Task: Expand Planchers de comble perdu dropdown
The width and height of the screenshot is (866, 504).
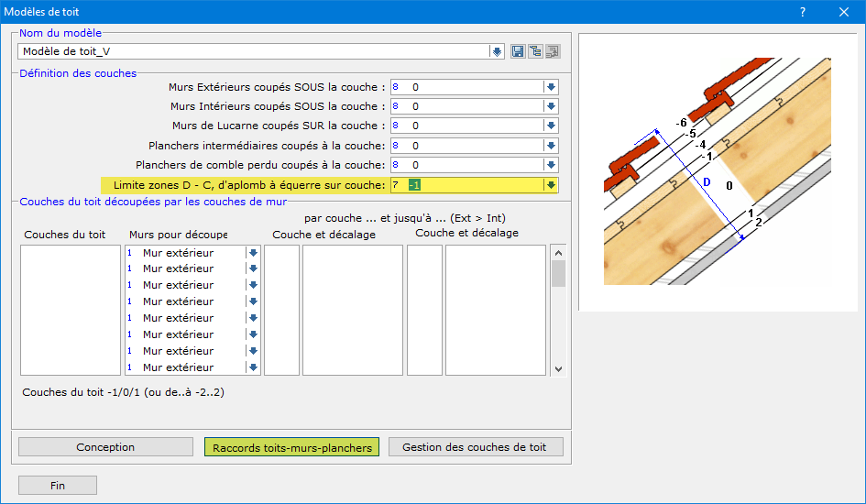Action: [x=551, y=165]
